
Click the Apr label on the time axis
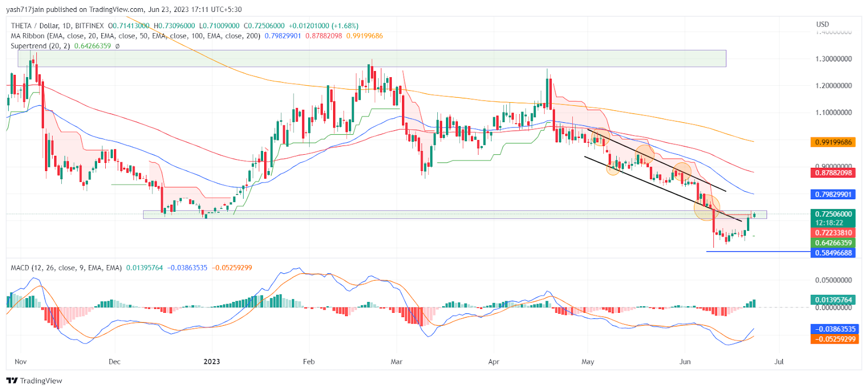coord(494,362)
